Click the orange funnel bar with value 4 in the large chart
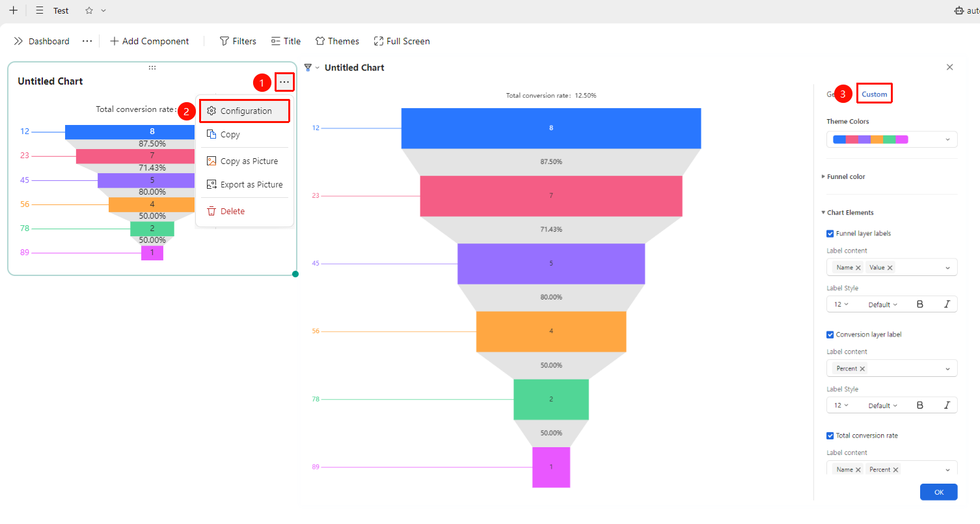The height and width of the screenshot is (524, 980). pos(551,331)
